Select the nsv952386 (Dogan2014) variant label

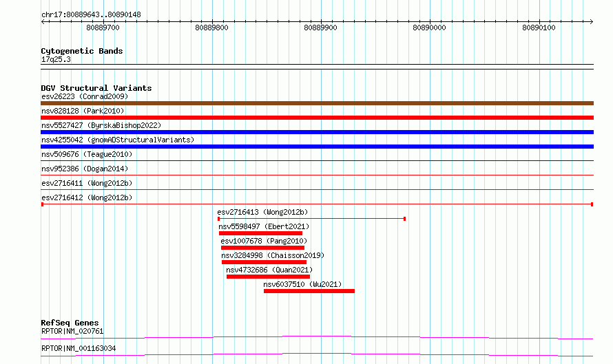tap(85, 169)
